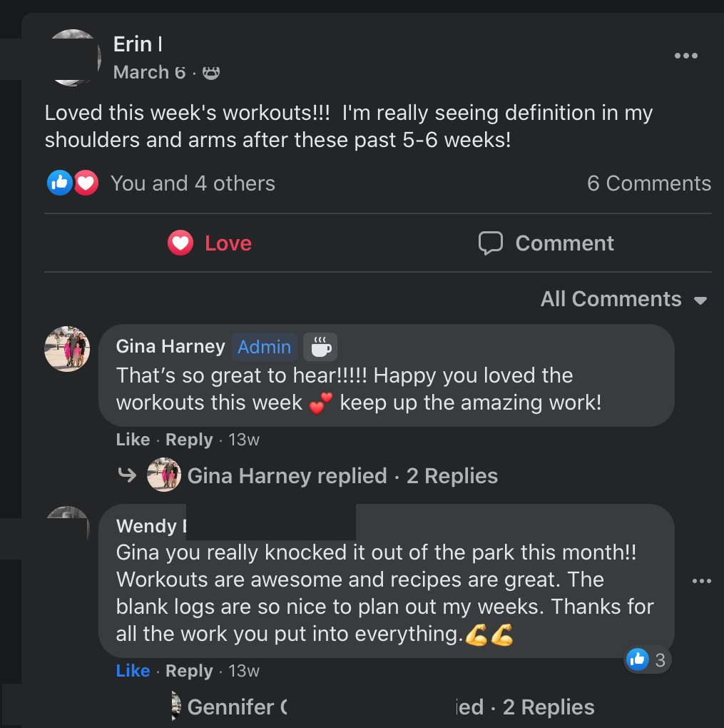
Task: Click the Admin badge next to Gina Harney
Action: pos(264,347)
